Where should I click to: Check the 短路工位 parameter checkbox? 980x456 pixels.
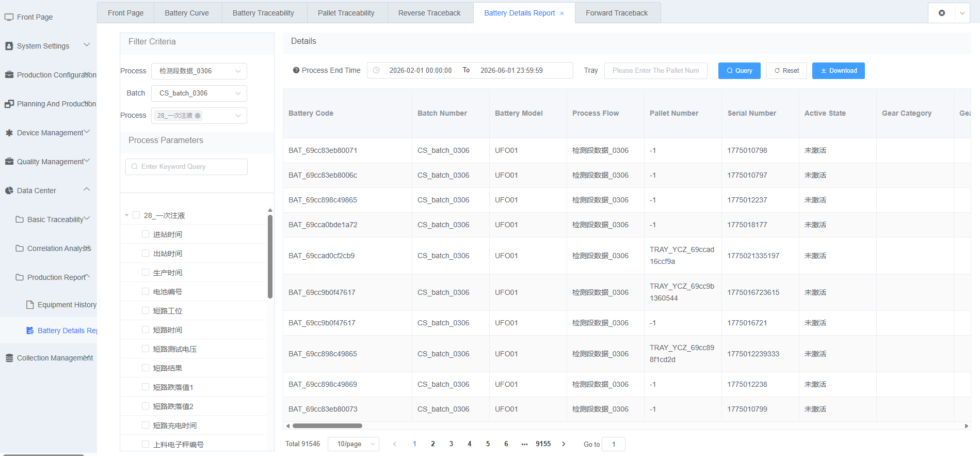click(146, 310)
